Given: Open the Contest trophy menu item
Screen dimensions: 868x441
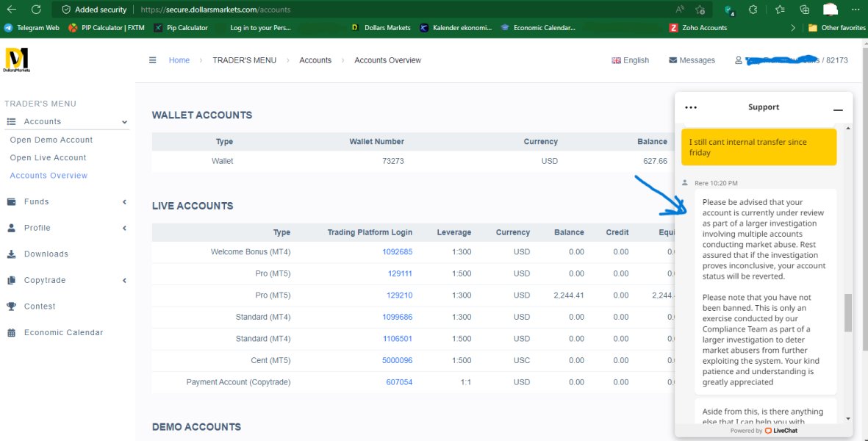Looking at the screenshot, I should [x=40, y=306].
